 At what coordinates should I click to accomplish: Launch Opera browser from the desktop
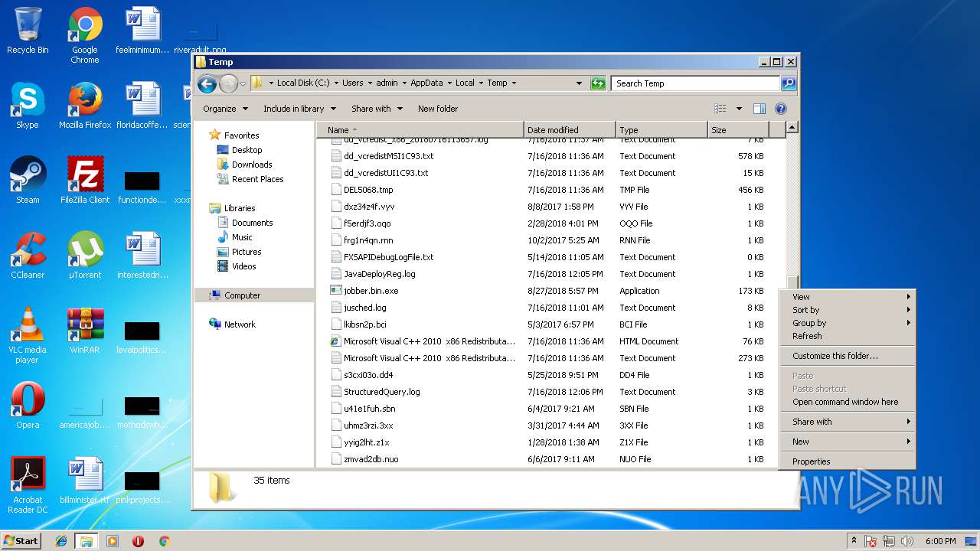tap(28, 406)
